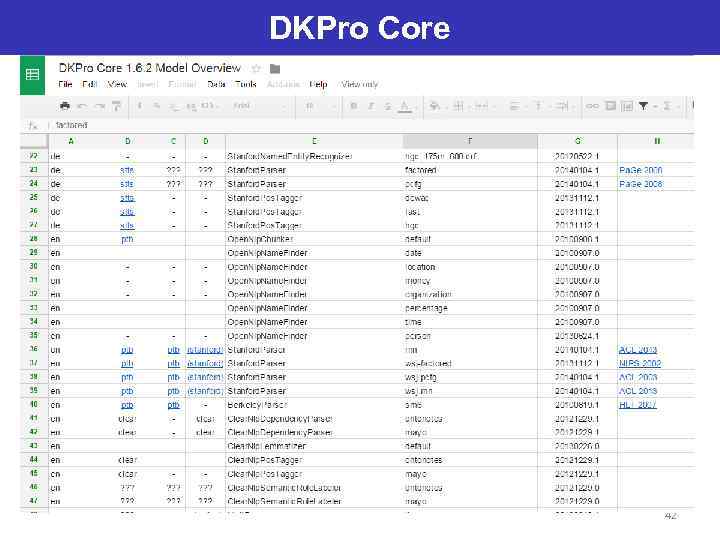Click the Undo arrow in the toolbar
Screen dimensions: 720x540
click(x=82, y=106)
